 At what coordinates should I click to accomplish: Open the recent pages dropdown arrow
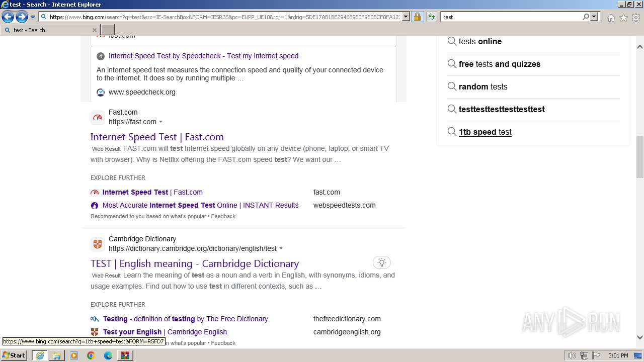coord(33,17)
